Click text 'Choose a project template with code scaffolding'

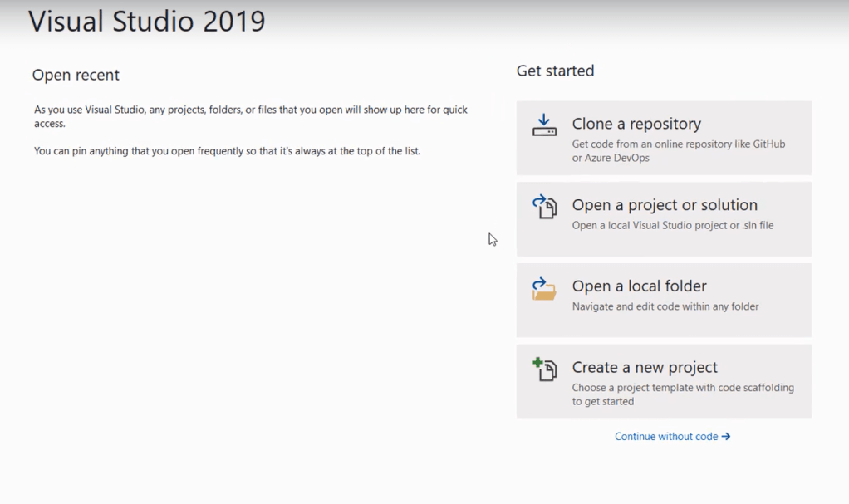point(683,388)
